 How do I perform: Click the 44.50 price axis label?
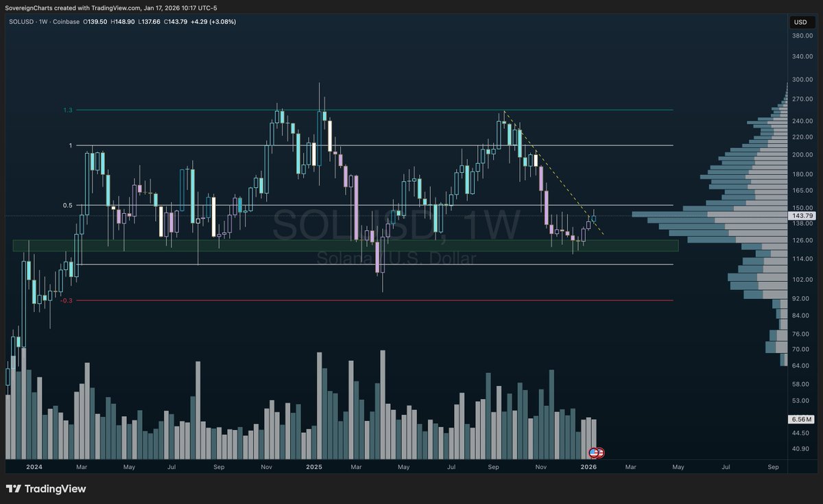click(802, 433)
